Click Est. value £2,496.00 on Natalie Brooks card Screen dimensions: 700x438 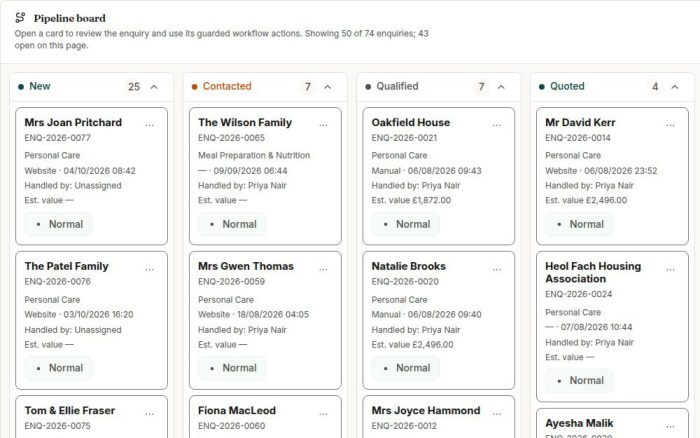pos(412,345)
